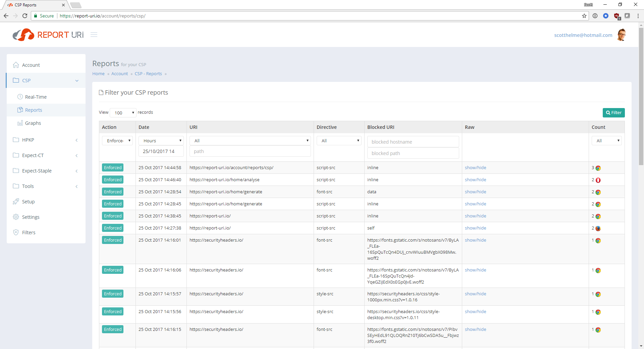Click the browser bookmark star
The image size is (644, 349).
(585, 16)
